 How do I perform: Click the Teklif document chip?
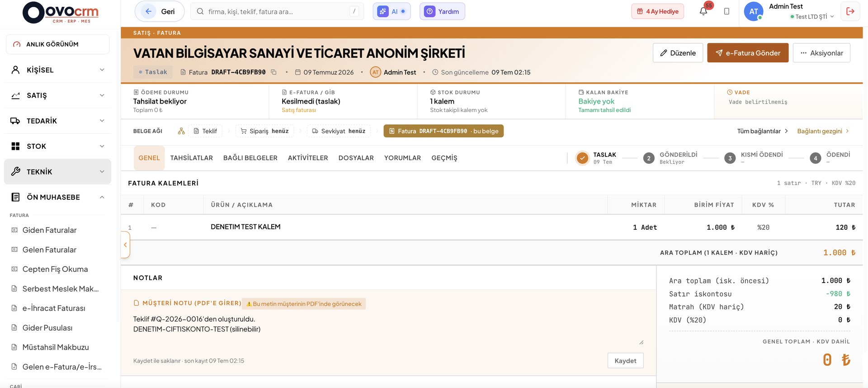point(205,131)
